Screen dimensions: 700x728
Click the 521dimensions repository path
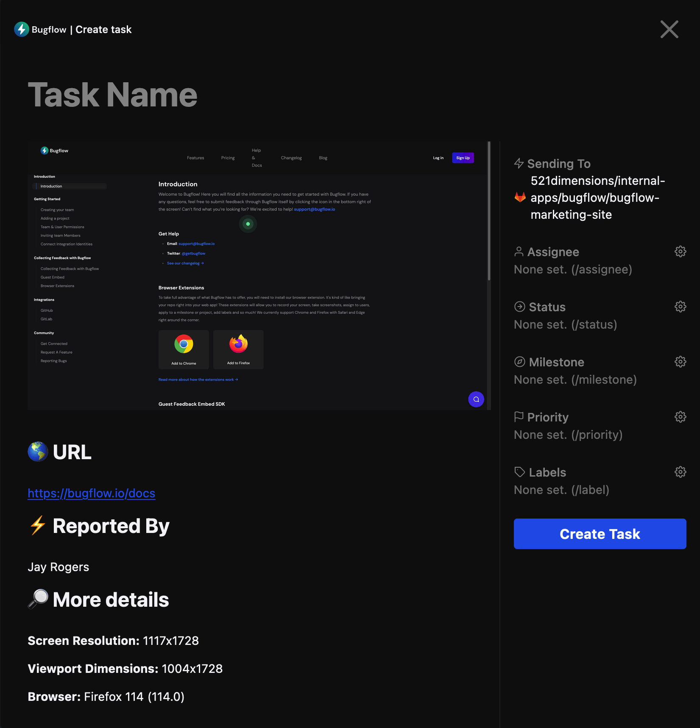pyautogui.click(x=597, y=198)
